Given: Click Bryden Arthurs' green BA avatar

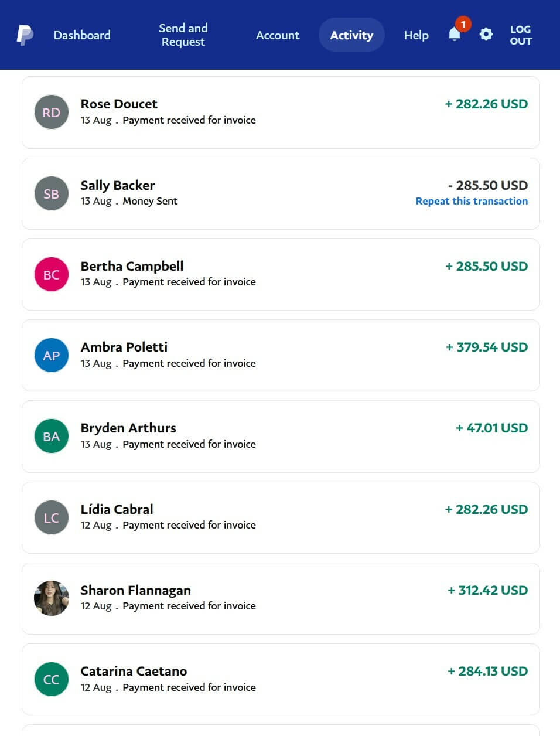Looking at the screenshot, I should 52,436.
